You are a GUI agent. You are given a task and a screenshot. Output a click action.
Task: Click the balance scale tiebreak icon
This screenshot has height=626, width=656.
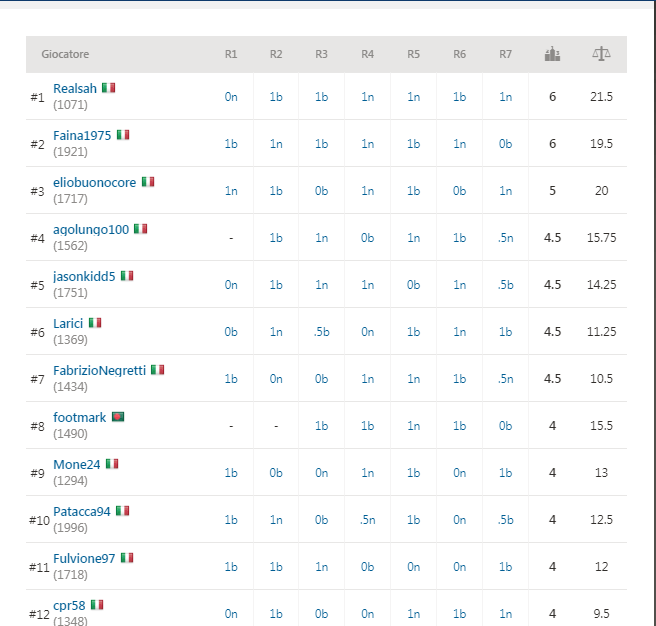pyautogui.click(x=601, y=54)
